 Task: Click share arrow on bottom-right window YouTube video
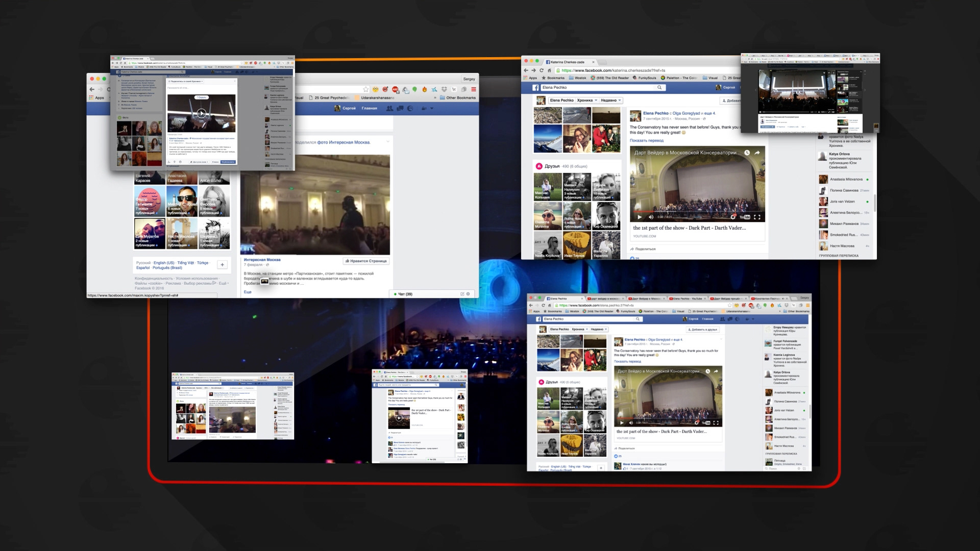(x=716, y=371)
